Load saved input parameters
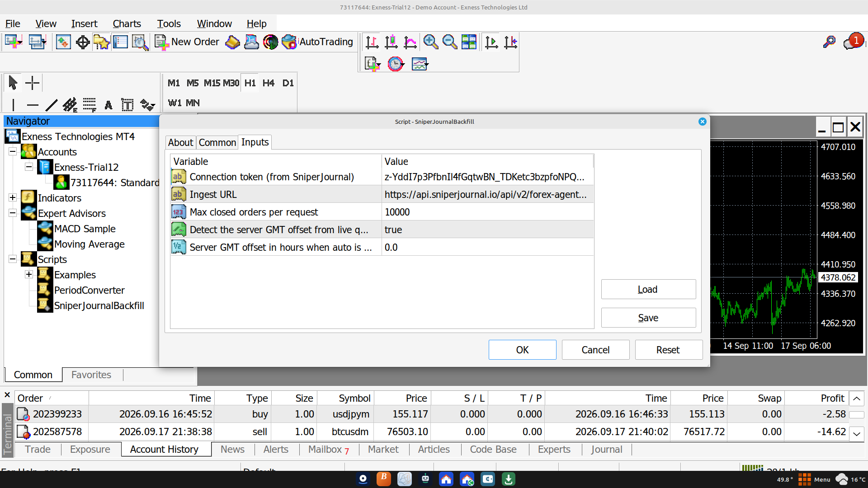 [x=648, y=289]
